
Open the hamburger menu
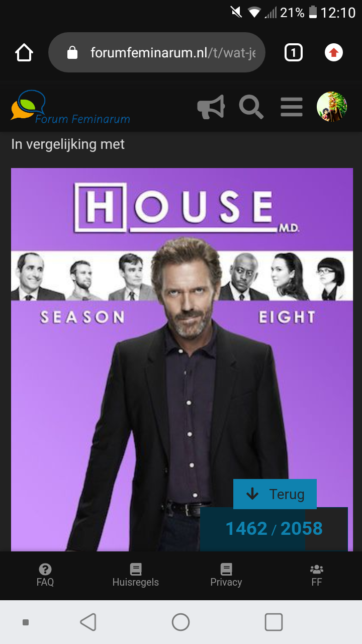[x=292, y=107]
